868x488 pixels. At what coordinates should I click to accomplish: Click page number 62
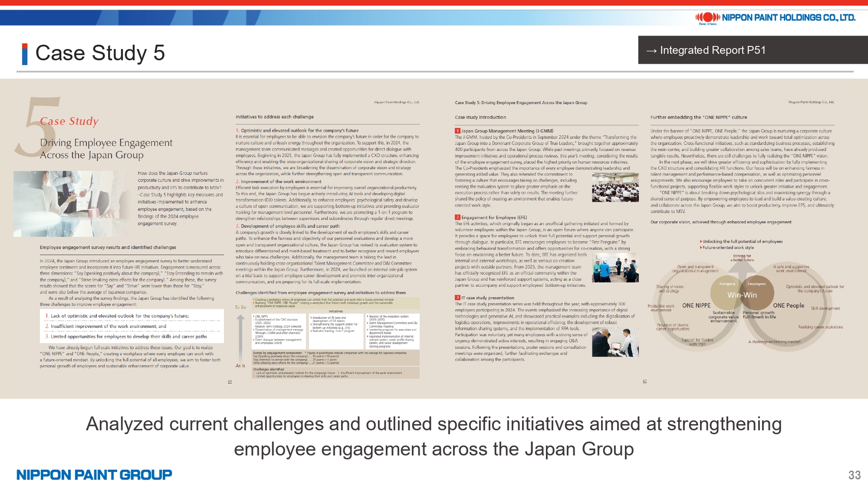tap(644, 381)
